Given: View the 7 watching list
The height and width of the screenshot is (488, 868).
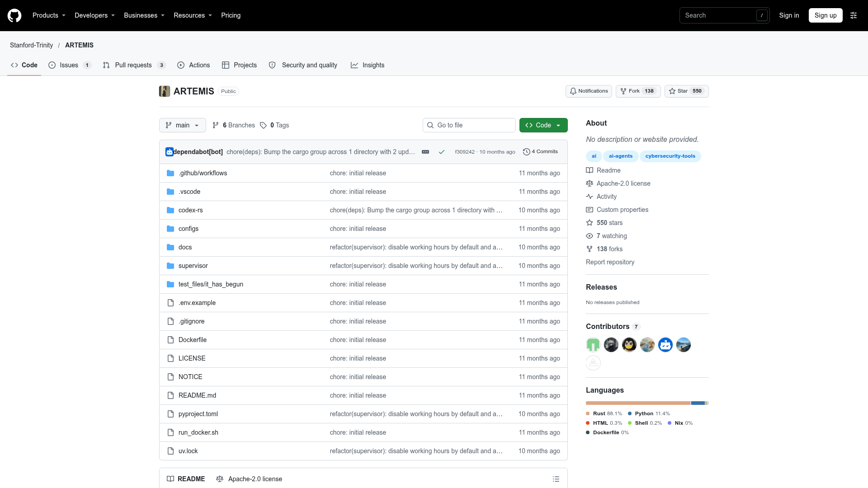Looking at the screenshot, I should pyautogui.click(x=611, y=236).
